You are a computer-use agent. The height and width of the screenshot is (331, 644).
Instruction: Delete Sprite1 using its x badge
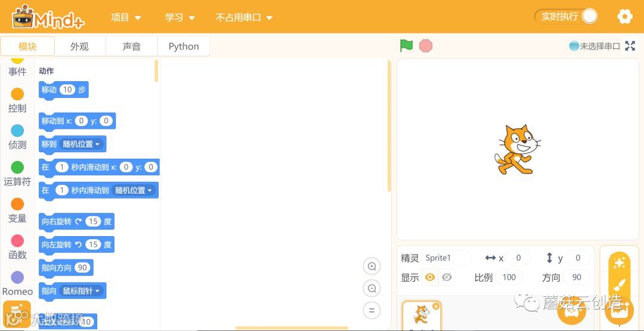point(436,306)
